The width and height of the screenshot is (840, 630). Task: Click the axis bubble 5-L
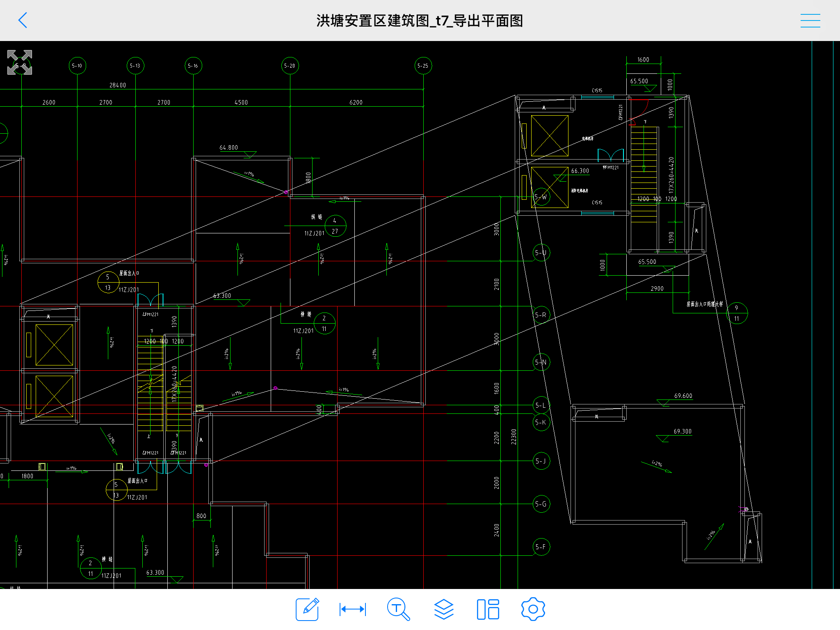[541, 405]
